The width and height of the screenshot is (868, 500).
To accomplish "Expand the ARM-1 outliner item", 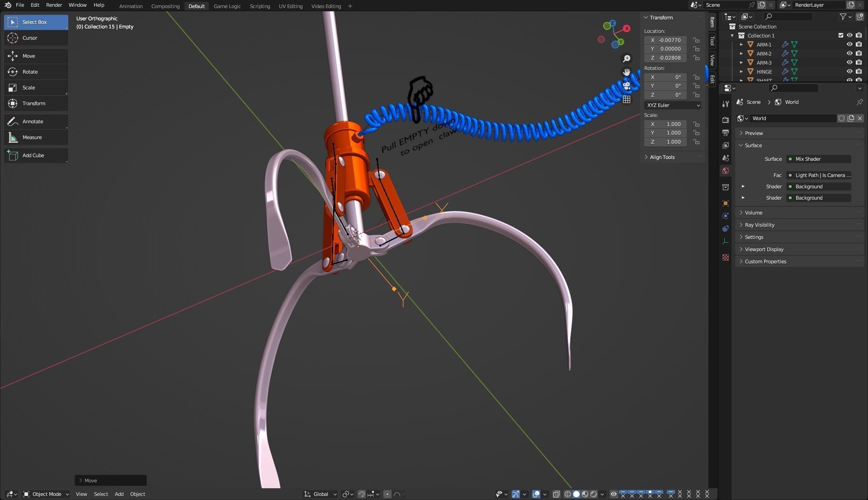I will (741, 45).
